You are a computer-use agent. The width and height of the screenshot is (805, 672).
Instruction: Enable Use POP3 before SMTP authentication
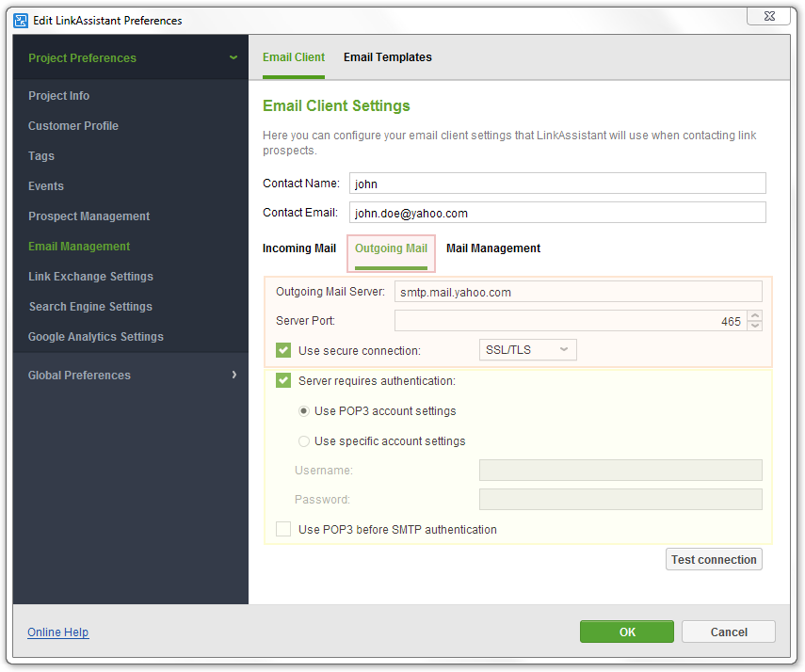click(x=283, y=529)
